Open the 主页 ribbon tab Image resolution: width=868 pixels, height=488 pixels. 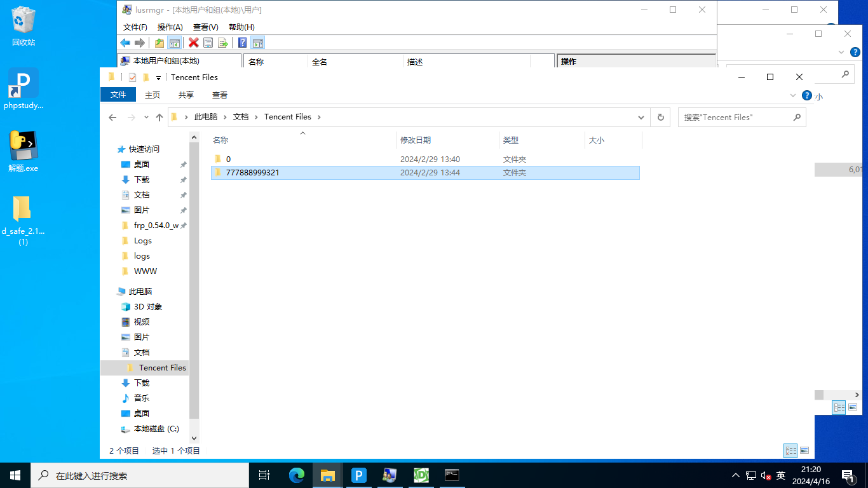tap(153, 95)
